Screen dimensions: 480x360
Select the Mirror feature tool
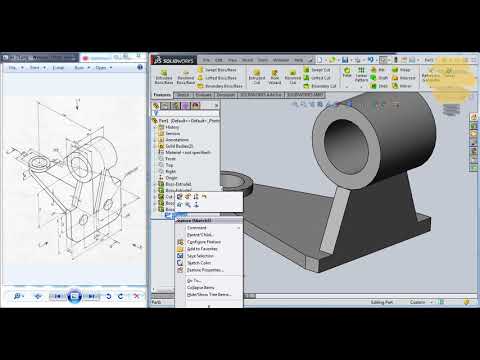(402, 86)
